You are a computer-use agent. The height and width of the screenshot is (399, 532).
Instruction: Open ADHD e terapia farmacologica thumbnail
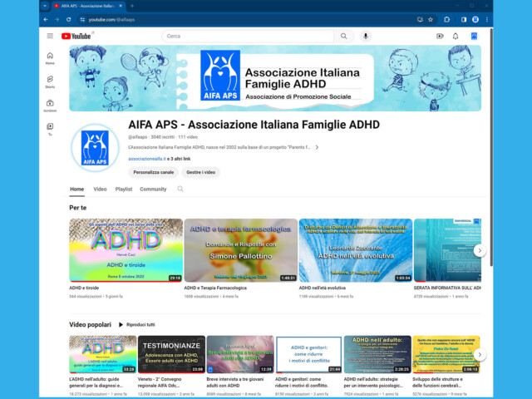click(x=240, y=250)
